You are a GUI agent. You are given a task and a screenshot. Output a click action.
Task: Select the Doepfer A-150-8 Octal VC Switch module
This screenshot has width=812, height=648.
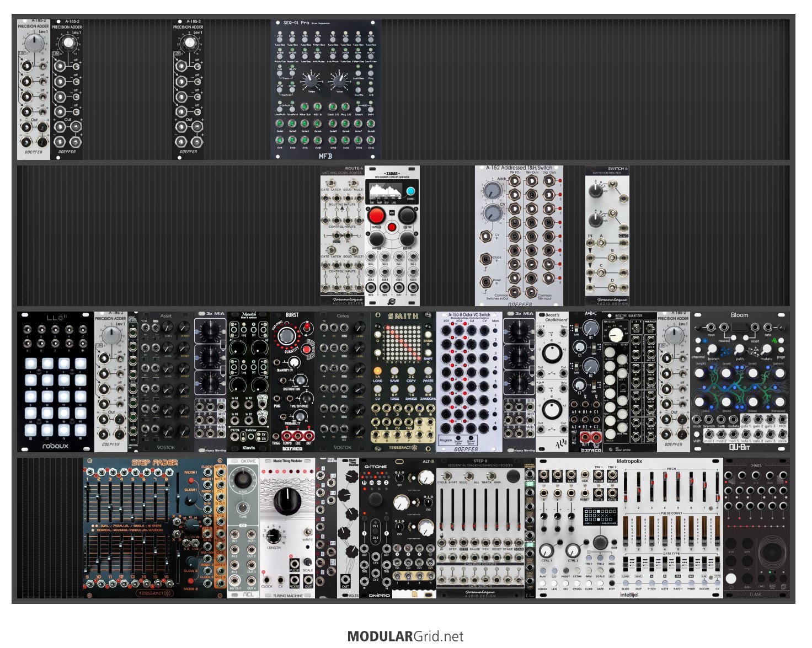point(469,382)
